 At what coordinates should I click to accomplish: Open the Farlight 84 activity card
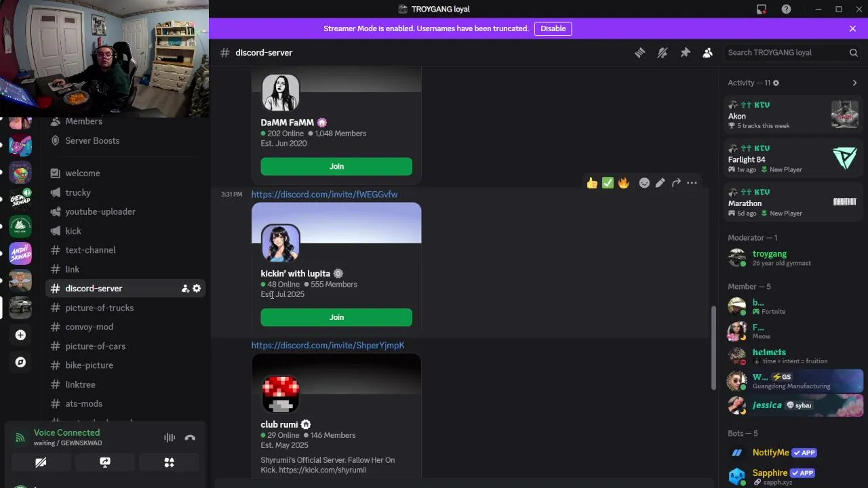793,159
